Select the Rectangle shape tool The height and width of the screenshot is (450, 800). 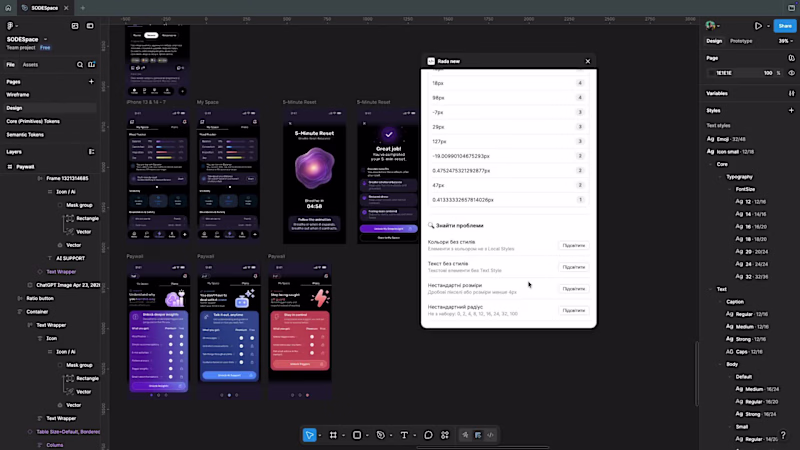click(x=357, y=435)
